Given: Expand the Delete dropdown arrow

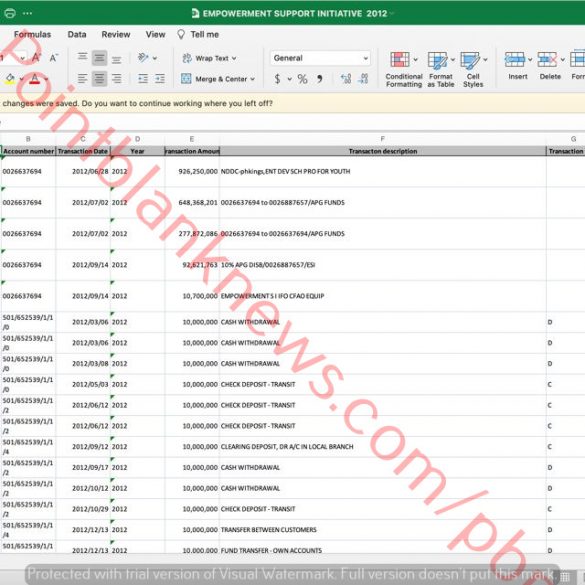Looking at the screenshot, I should pos(562,59).
